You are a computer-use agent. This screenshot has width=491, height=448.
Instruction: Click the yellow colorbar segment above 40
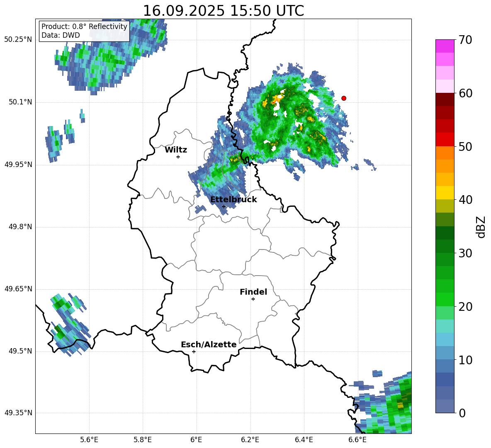tap(445, 193)
